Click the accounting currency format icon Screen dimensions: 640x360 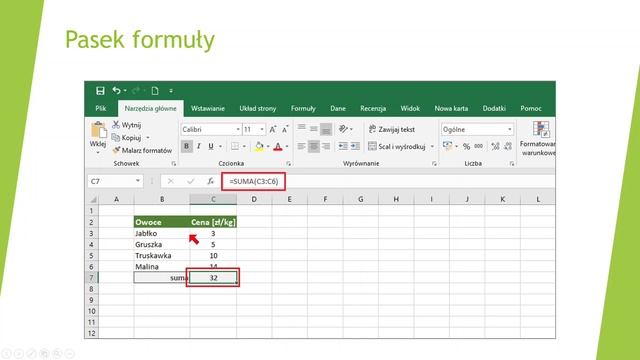(448, 146)
